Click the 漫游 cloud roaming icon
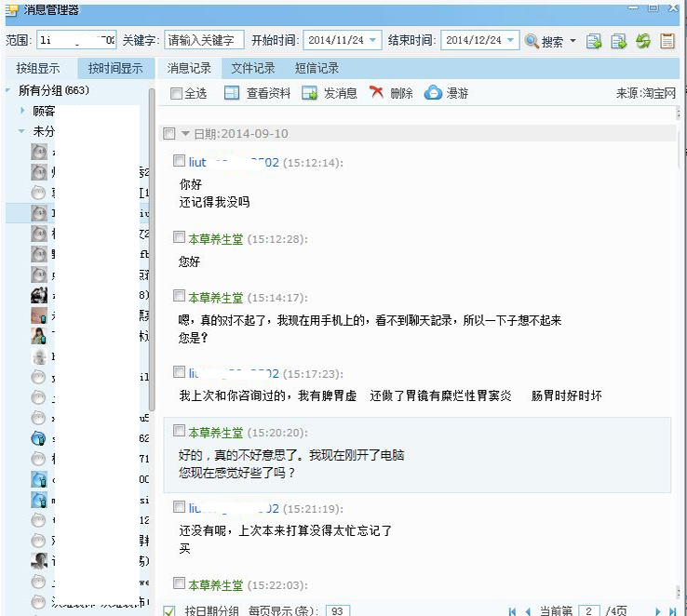The image size is (687, 616). coord(433,92)
